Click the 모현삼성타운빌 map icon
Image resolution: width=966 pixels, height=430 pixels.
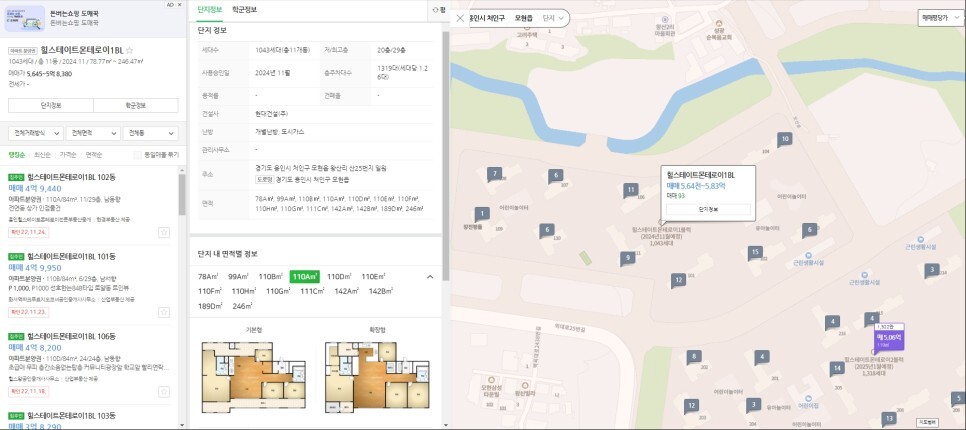pyautogui.click(x=492, y=380)
